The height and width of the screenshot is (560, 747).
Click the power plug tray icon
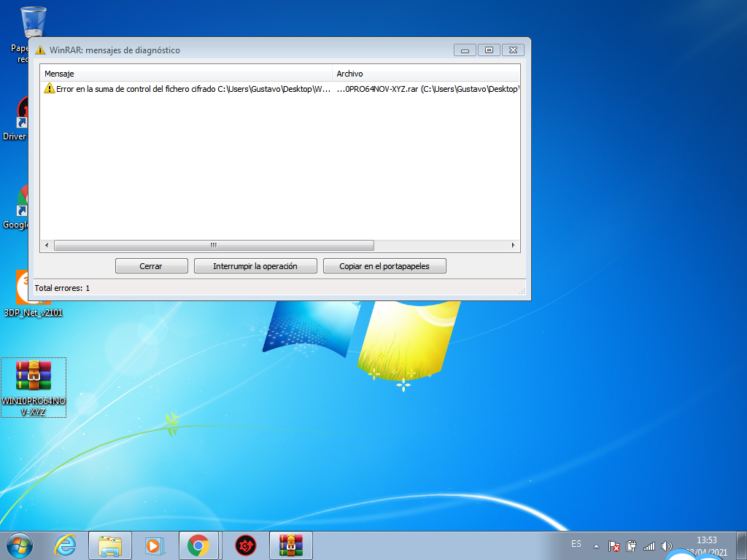coord(631,545)
